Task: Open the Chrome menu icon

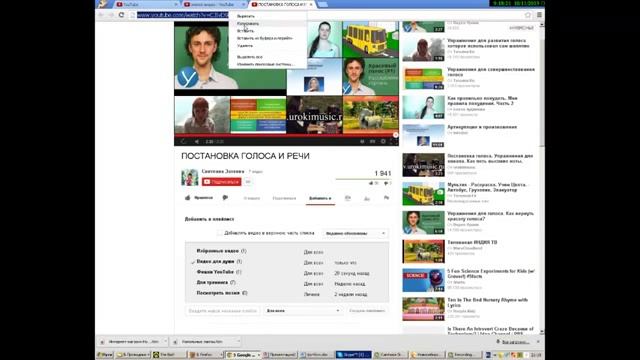Action: pos(539,15)
